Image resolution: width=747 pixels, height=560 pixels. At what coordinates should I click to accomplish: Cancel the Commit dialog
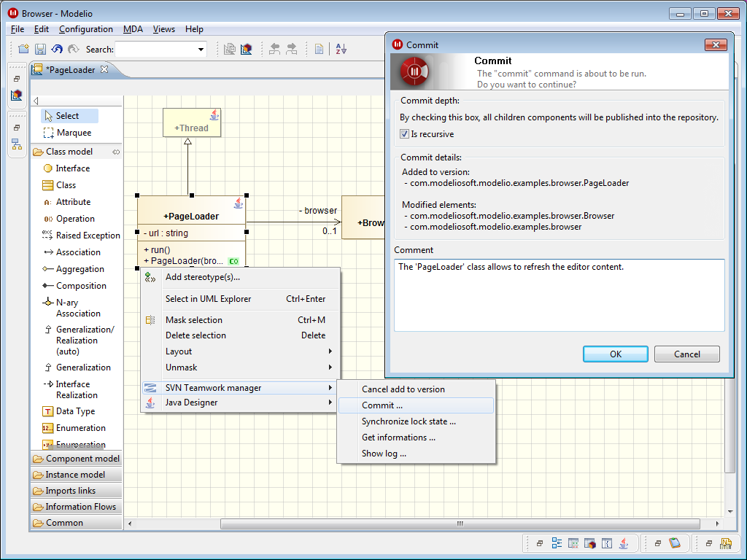tap(687, 354)
